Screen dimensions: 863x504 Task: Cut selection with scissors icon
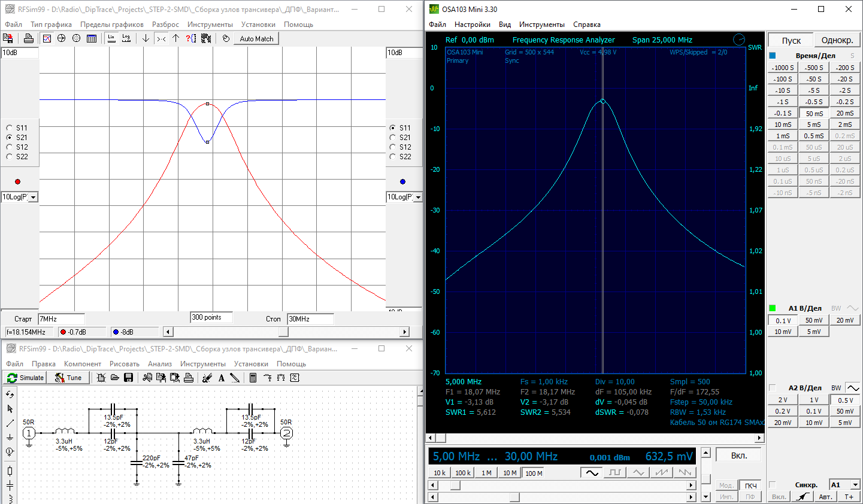(147, 378)
